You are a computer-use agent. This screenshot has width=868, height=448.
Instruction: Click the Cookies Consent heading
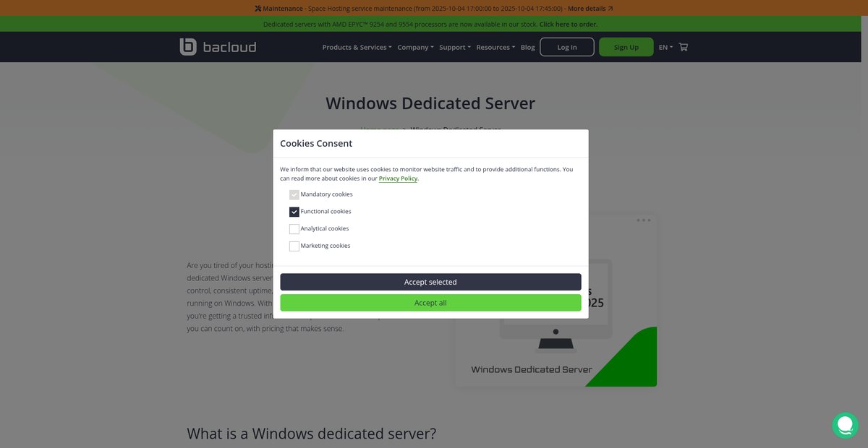pos(316,143)
